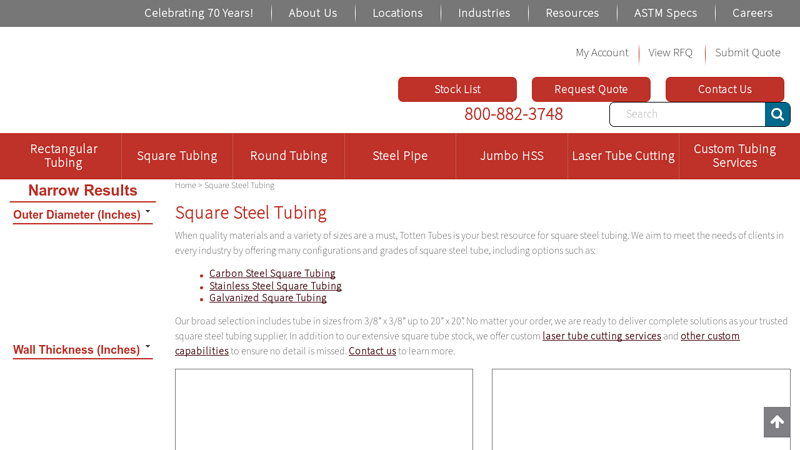Click the search magnifier icon button
This screenshot has height=450, width=800.
[x=778, y=114]
